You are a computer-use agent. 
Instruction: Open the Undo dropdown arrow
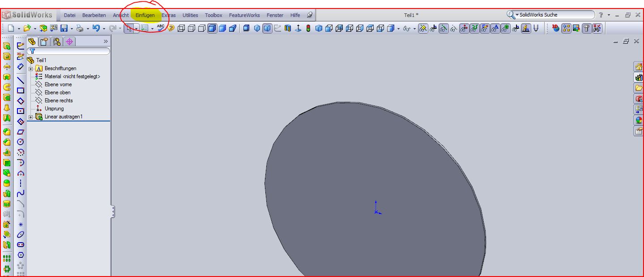click(x=104, y=29)
